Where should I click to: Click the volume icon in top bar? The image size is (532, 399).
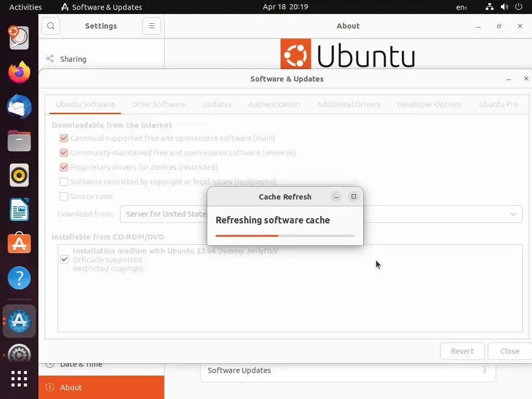coord(504,7)
